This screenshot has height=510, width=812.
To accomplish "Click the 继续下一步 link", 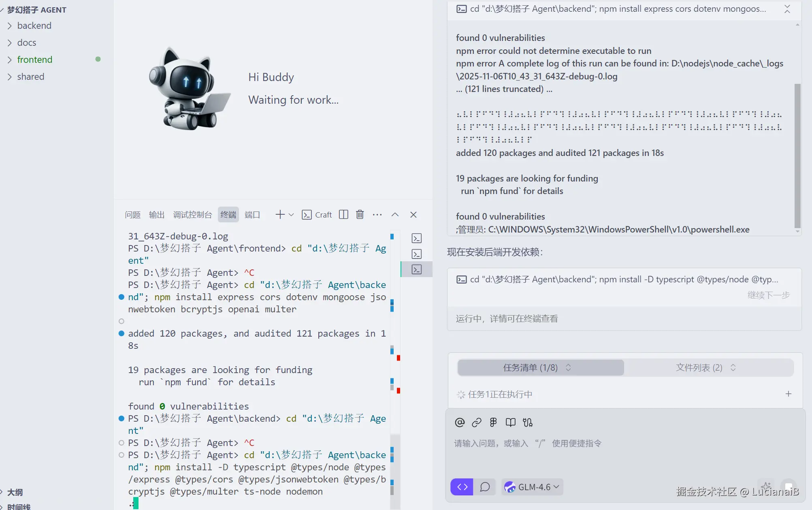I will (768, 295).
